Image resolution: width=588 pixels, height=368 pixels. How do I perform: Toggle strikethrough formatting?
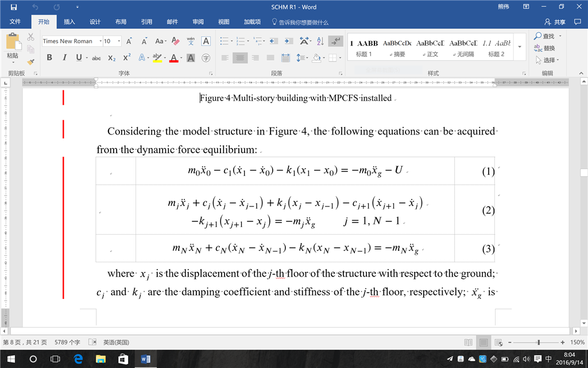point(96,58)
